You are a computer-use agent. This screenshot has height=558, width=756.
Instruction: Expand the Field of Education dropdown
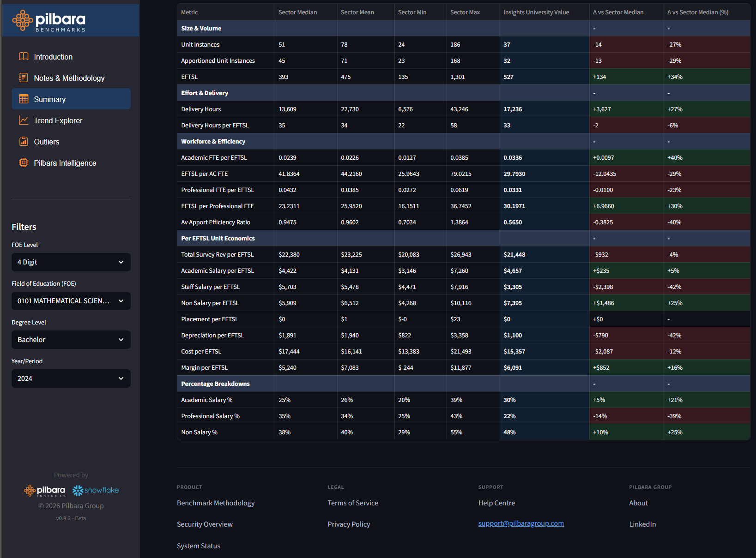point(71,301)
